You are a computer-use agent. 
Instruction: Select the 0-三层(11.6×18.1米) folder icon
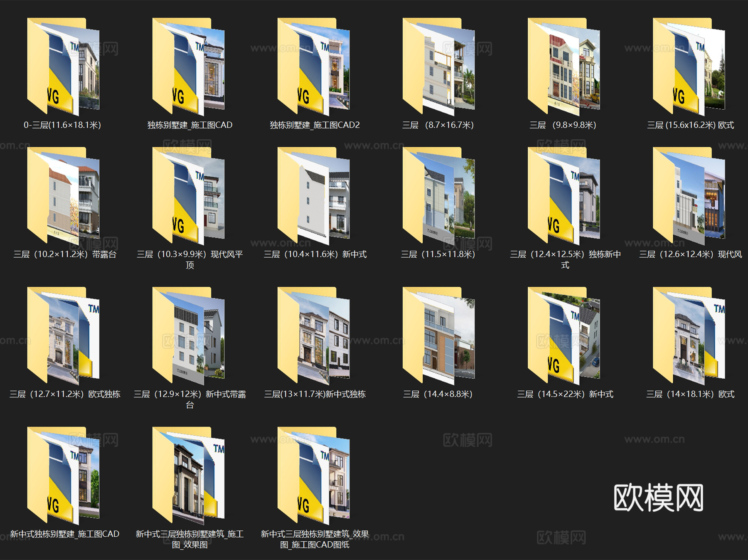pos(63,67)
